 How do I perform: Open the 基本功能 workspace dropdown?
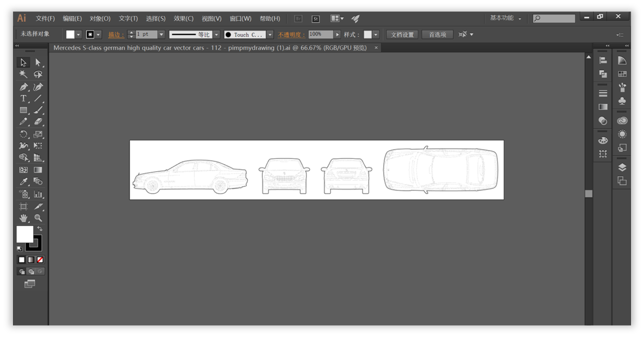click(505, 18)
